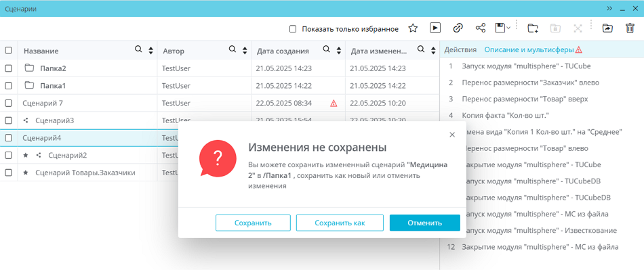The image size is (644, 270).
Task: Run scenario with the play icon
Action: pos(435,28)
